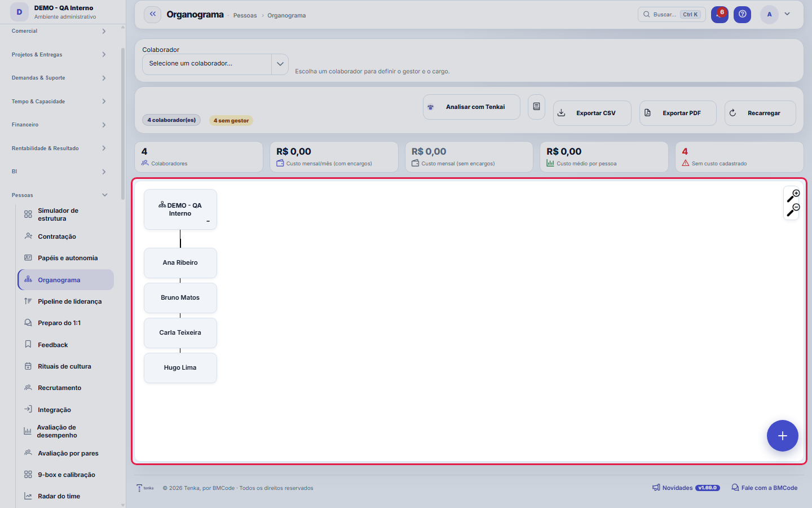Open Preparo do 1:1
812x508 pixels.
pos(65,323)
